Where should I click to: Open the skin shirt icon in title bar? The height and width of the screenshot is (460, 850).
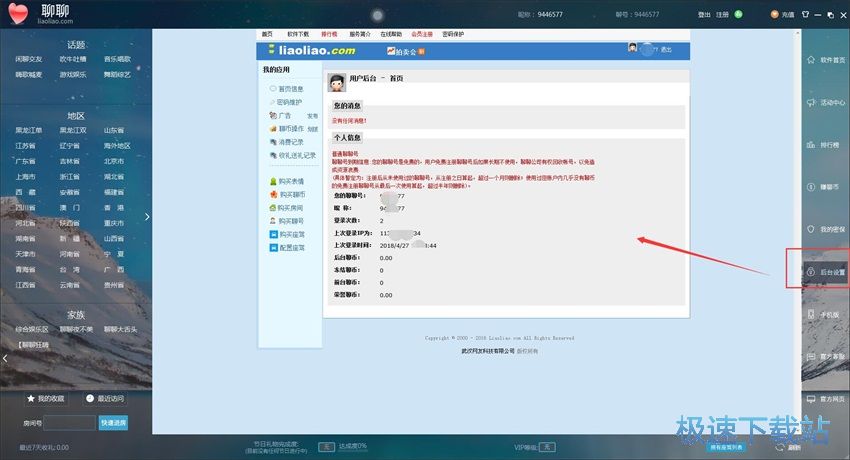point(806,15)
